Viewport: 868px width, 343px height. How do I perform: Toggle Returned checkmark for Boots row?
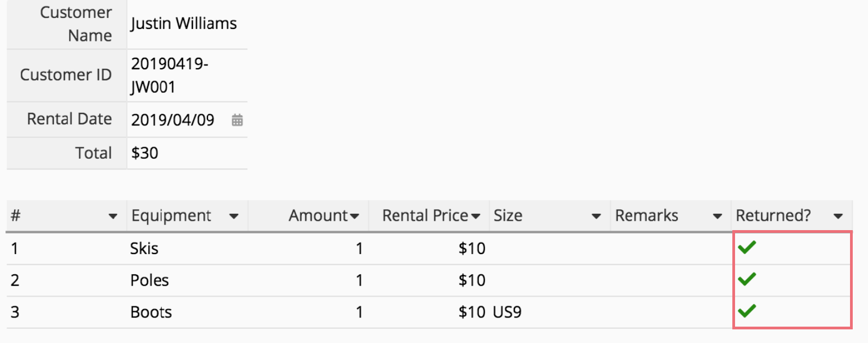(x=747, y=311)
